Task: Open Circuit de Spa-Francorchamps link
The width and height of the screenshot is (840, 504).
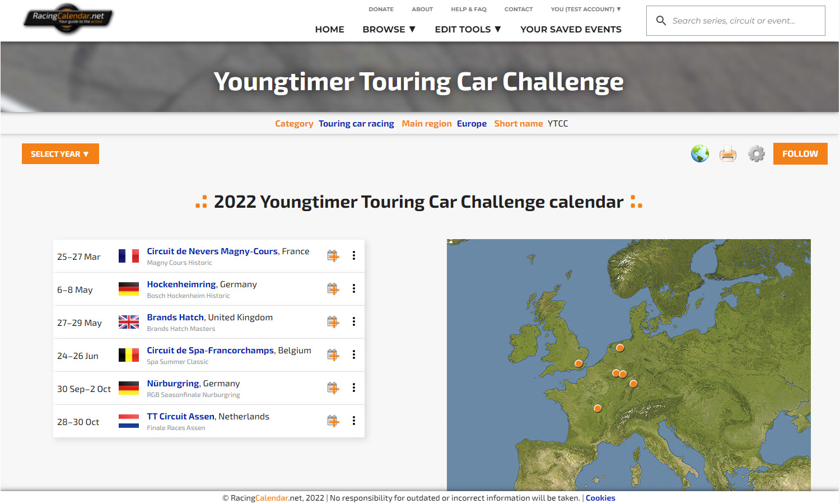Action: (211, 351)
